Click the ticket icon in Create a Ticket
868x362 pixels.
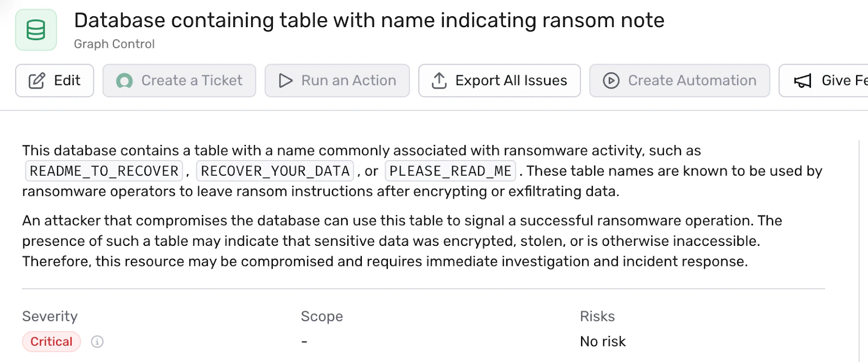124,81
